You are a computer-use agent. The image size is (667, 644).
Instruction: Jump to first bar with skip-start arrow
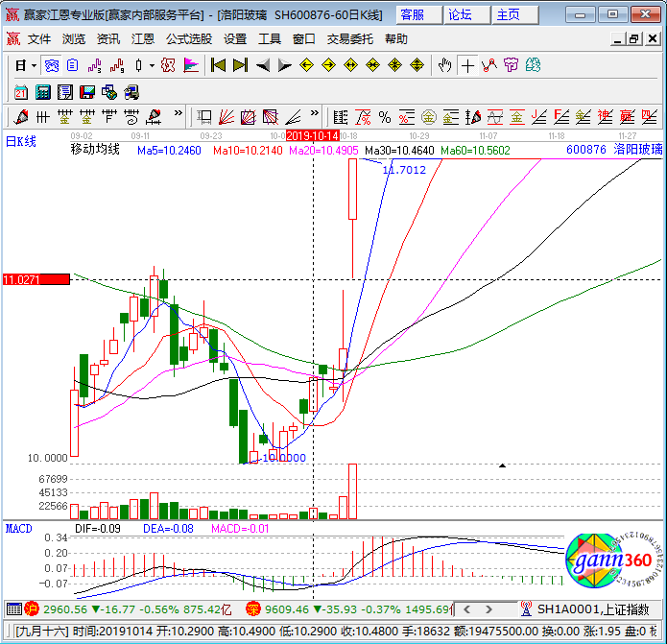(x=218, y=65)
